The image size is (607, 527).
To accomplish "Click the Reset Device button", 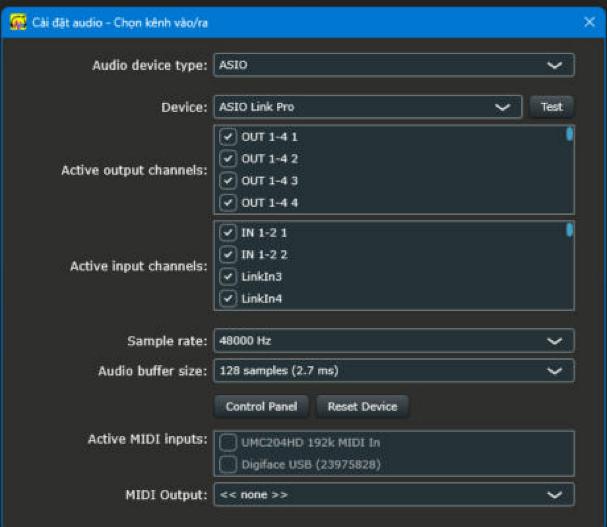I will click(362, 407).
